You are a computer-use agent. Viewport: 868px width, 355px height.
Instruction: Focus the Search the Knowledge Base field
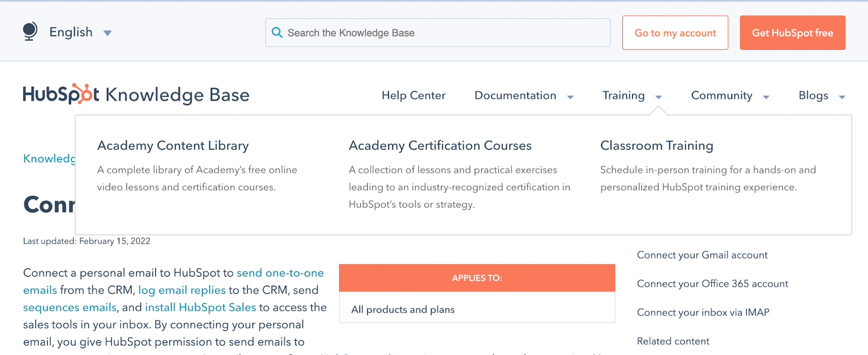pos(445,33)
